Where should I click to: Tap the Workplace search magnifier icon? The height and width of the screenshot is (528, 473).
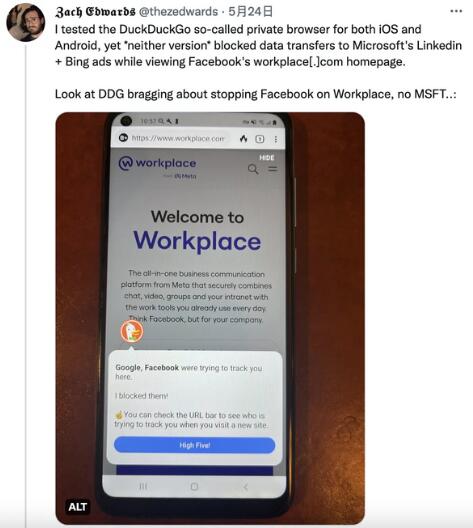253,169
